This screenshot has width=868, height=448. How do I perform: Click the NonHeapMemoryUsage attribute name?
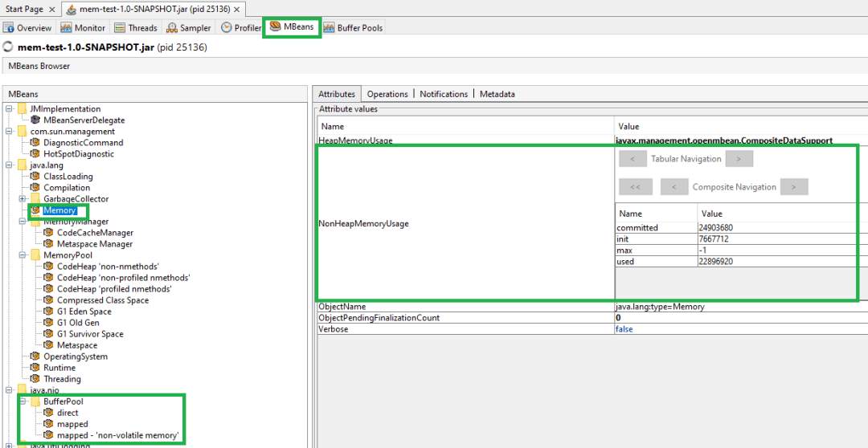point(364,224)
